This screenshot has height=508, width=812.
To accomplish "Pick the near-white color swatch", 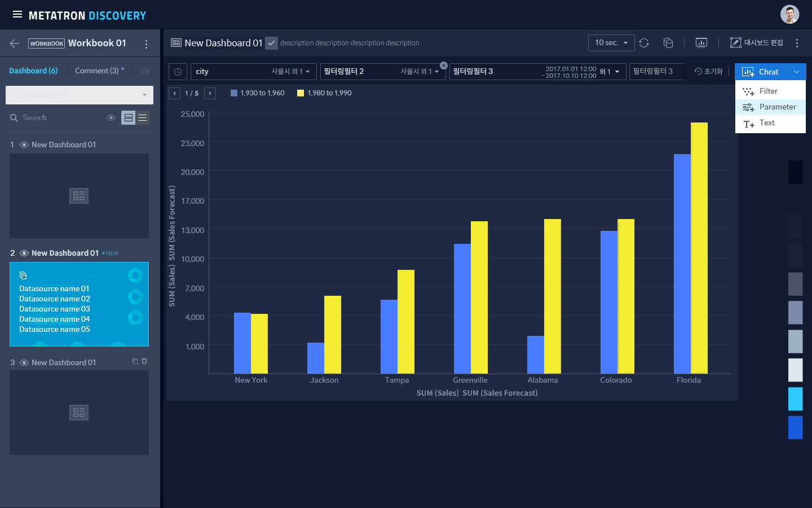I will [x=796, y=370].
